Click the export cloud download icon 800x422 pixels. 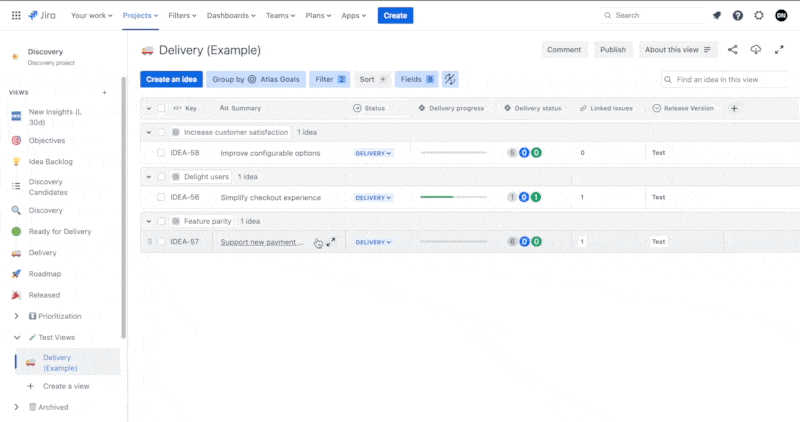[756, 49]
